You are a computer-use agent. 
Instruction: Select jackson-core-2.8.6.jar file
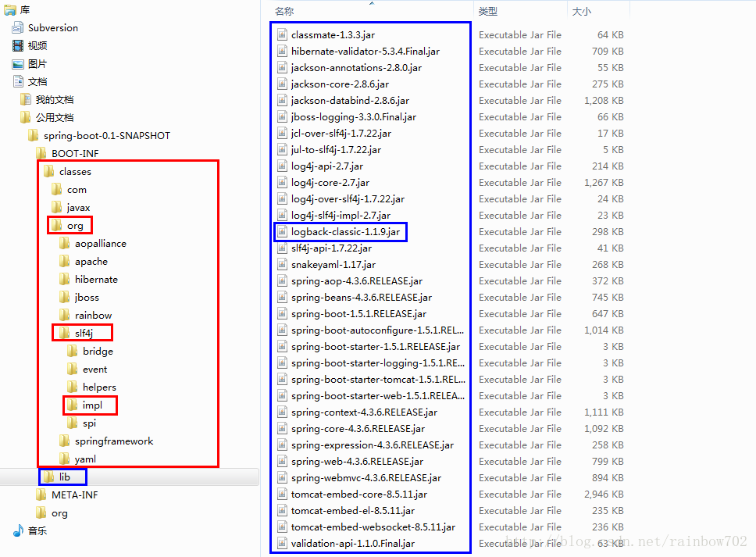pyautogui.click(x=340, y=84)
